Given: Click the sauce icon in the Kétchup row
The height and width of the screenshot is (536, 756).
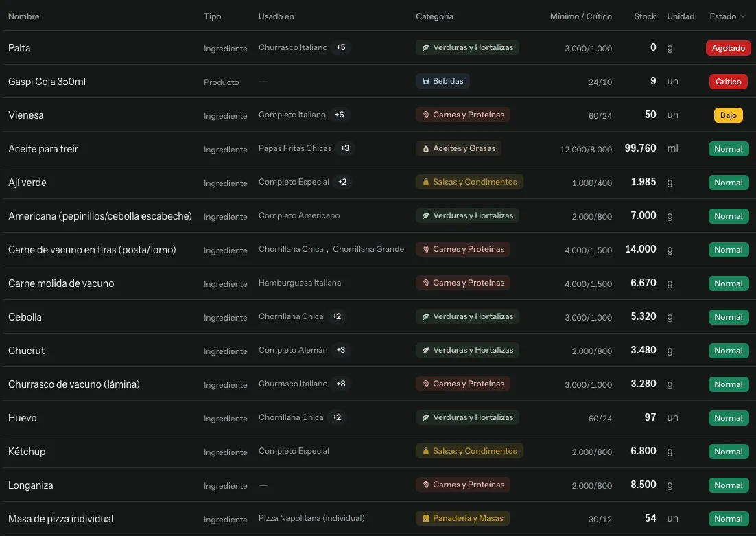Looking at the screenshot, I should coord(426,451).
